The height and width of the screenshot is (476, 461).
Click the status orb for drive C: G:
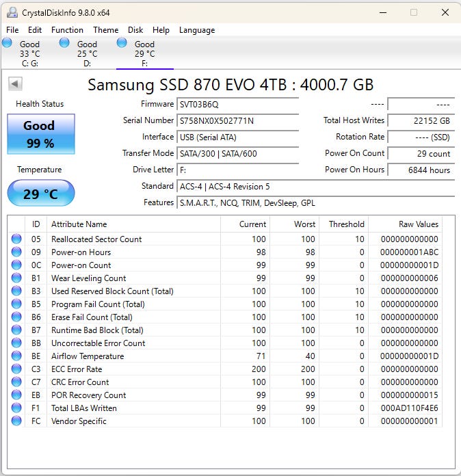pyautogui.click(x=7, y=42)
